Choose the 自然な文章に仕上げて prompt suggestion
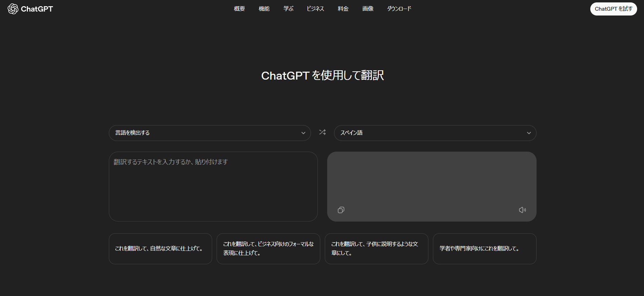Screen dimensions: 644x296 tap(160, 249)
